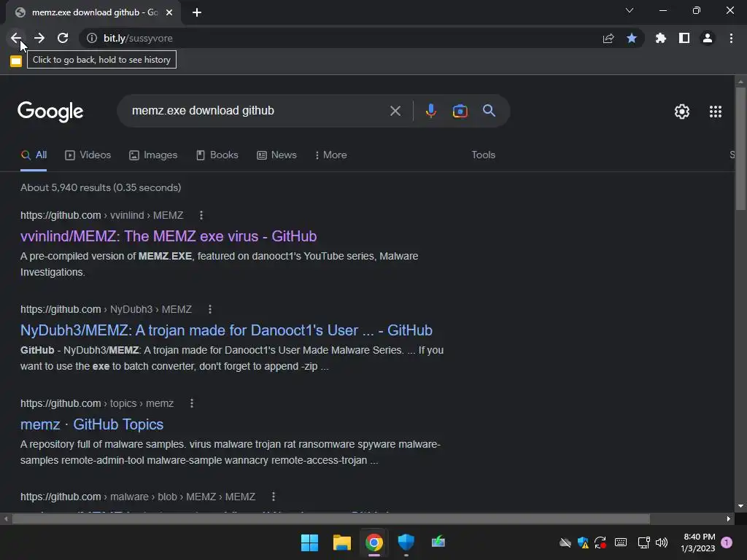Open the taskbar clock 8:40 PM
Image resolution: width=747 pixels, height=560 pixels.
[x=698, y=542]
